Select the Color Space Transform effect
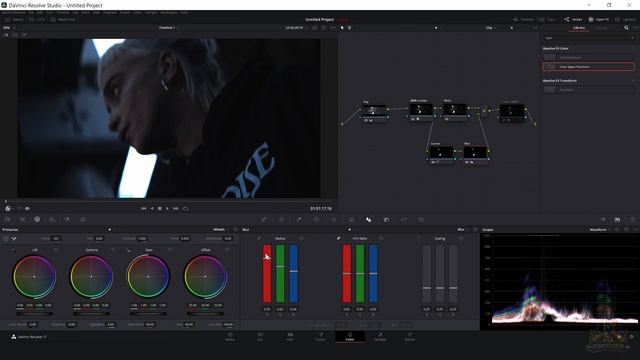Screen dimensions: 640x360 click(x=589, y=67)
